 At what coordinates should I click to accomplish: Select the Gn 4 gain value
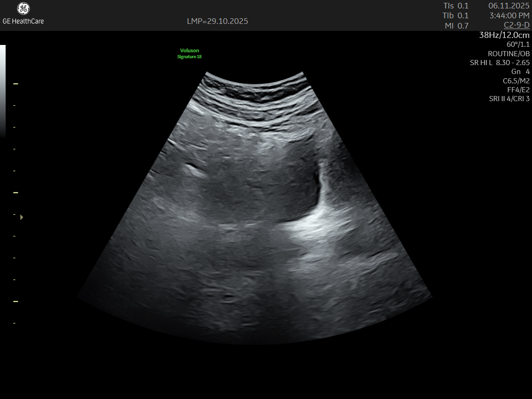point(520,72)
